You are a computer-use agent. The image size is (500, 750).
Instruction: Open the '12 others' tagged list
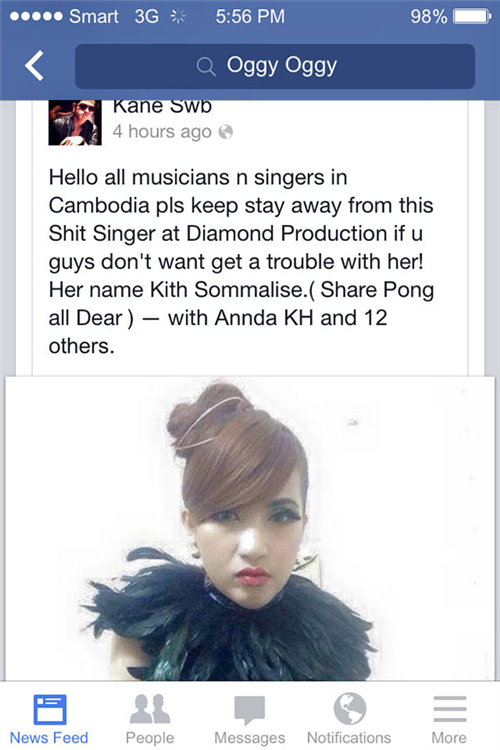coord(218,332)
